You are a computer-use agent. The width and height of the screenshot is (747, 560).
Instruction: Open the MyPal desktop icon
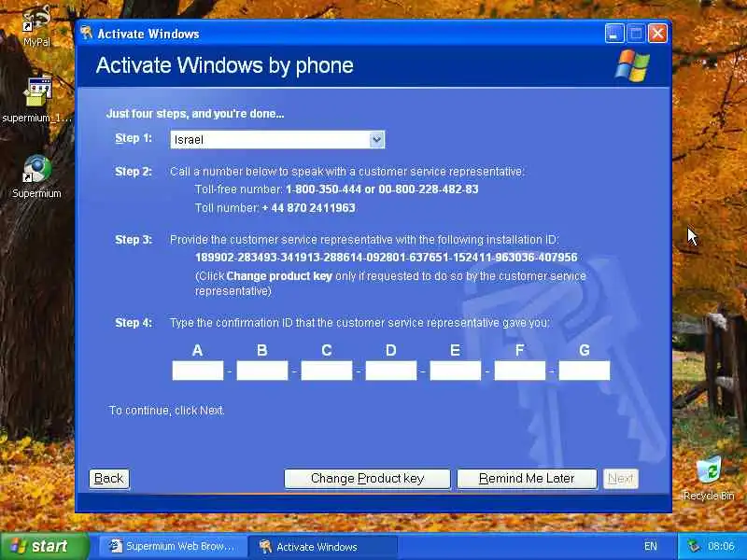pos(36,26)
